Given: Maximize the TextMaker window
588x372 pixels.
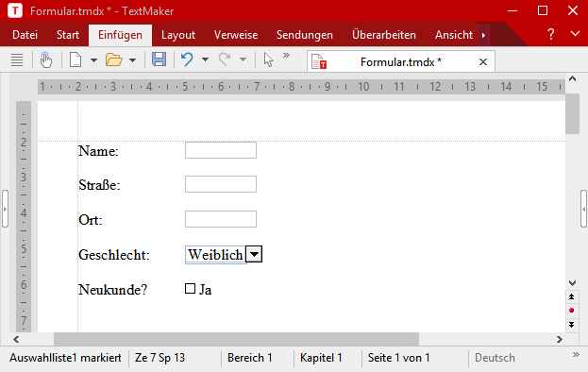Looking at the screenshot, I should click(543, 10).
